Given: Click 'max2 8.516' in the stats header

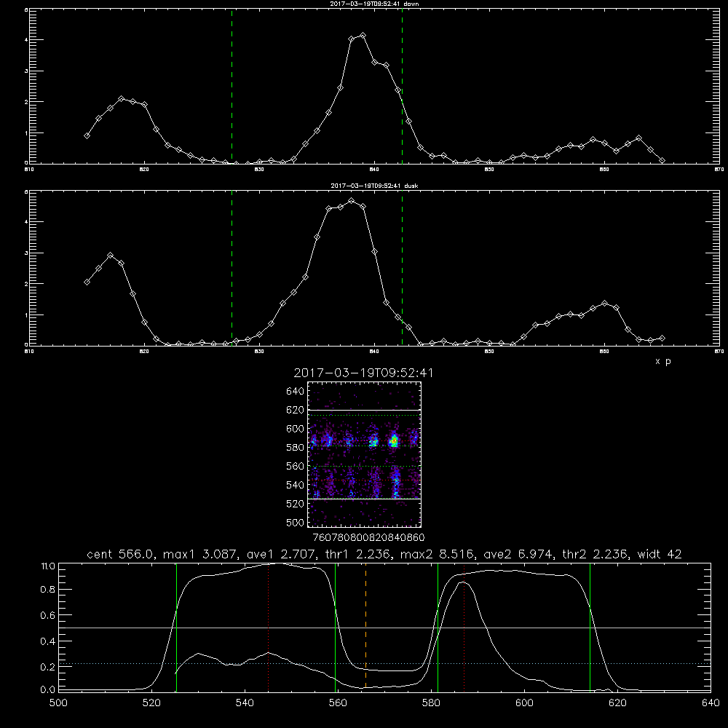Looking at the screenshot, I should tap(438, 554).
